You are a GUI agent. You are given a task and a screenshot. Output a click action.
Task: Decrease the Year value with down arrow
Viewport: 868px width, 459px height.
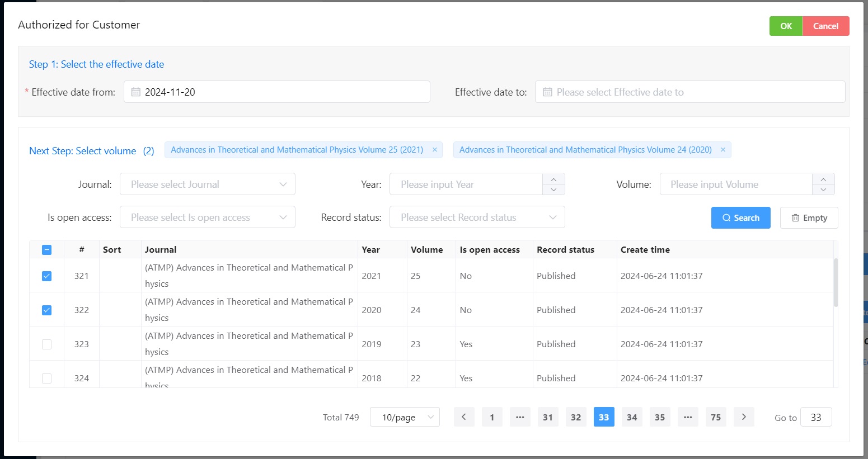(x=553, y=190)
